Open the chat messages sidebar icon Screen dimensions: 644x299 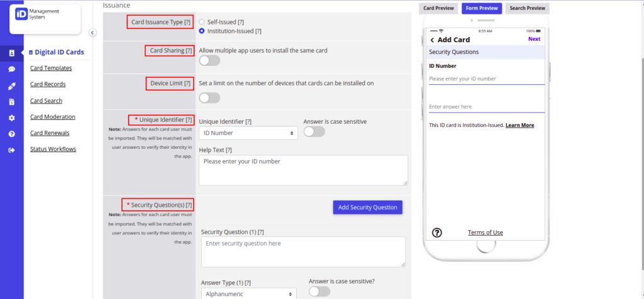pyautogui.click(x=11, y=69)
